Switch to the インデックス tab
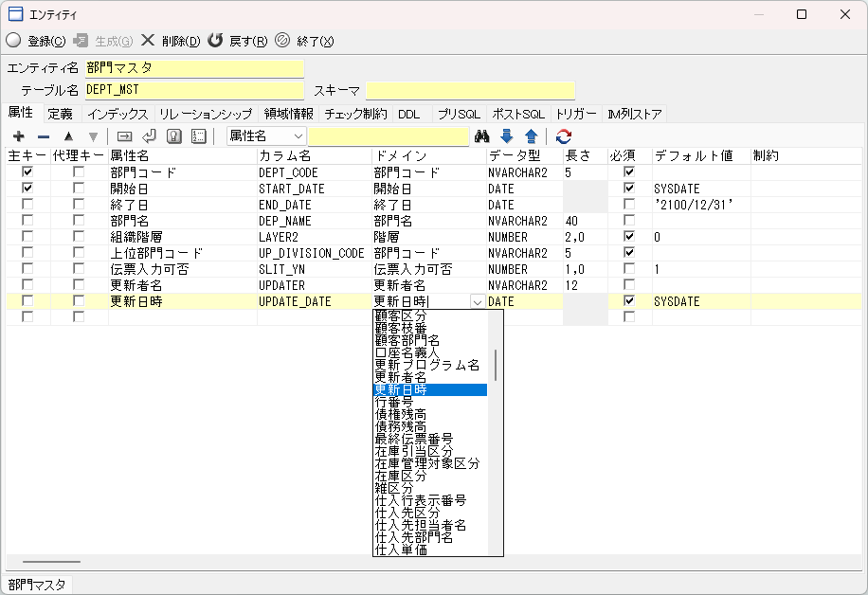This screenshot has width=868, height=595. click(x=118, y=114)
